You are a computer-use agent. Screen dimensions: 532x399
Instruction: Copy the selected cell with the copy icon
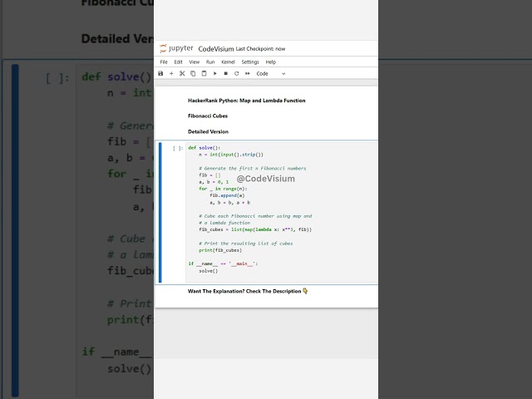coord(193,73)
